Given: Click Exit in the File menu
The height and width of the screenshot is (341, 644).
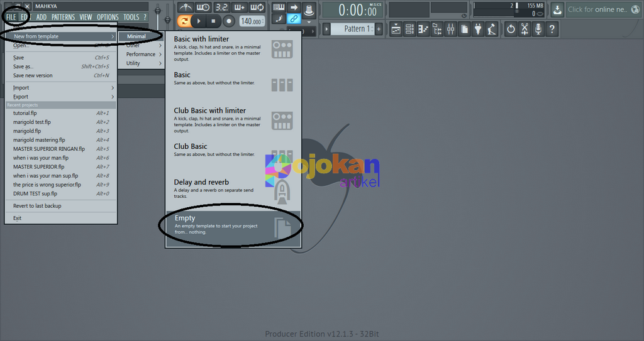Looking at the screenshot, I should (61, 219).
